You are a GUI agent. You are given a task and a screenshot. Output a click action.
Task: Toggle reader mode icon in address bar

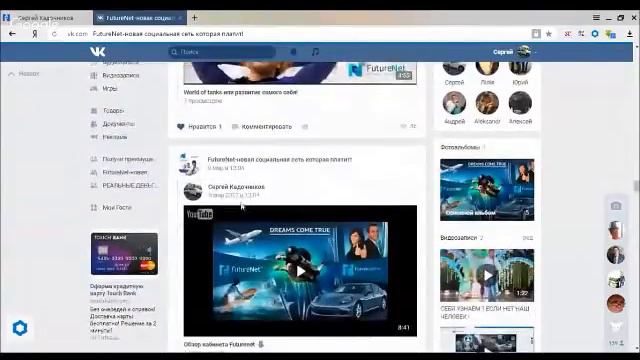click(536, 34)
